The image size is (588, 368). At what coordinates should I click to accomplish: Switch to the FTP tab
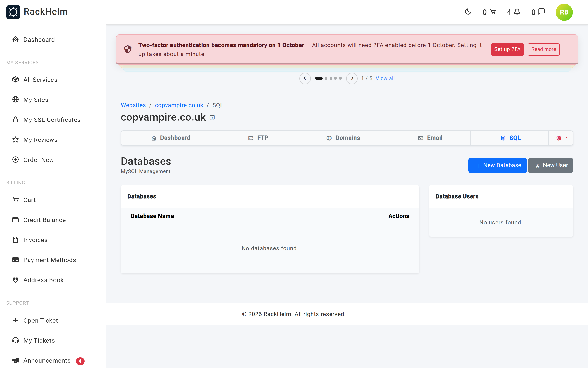(257, 138)
